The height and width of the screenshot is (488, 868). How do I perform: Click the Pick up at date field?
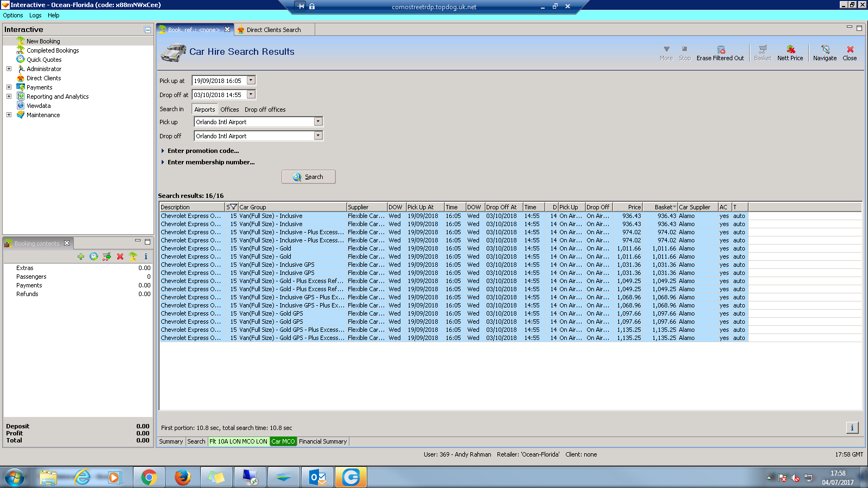(x=219, y=80)
